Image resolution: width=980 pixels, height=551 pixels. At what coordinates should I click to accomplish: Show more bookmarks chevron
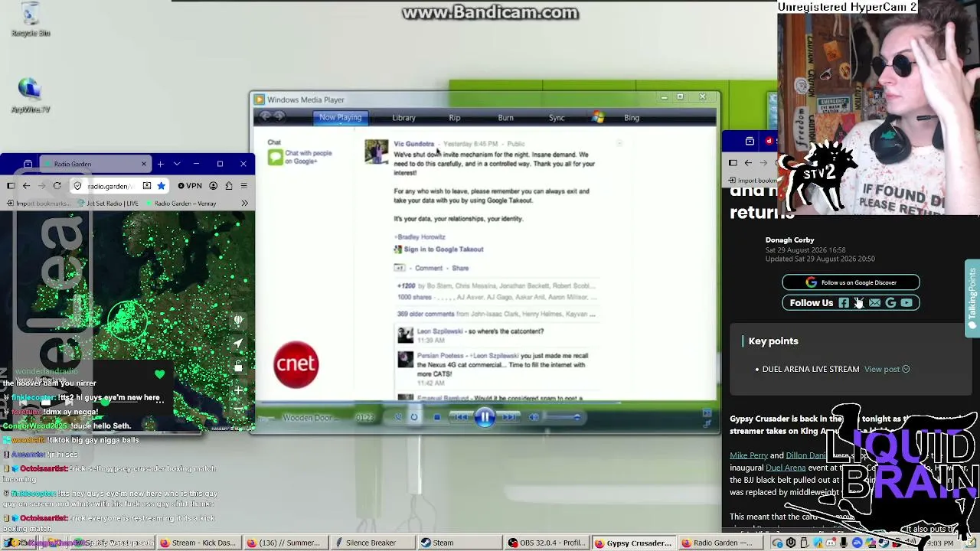point(244,204)
